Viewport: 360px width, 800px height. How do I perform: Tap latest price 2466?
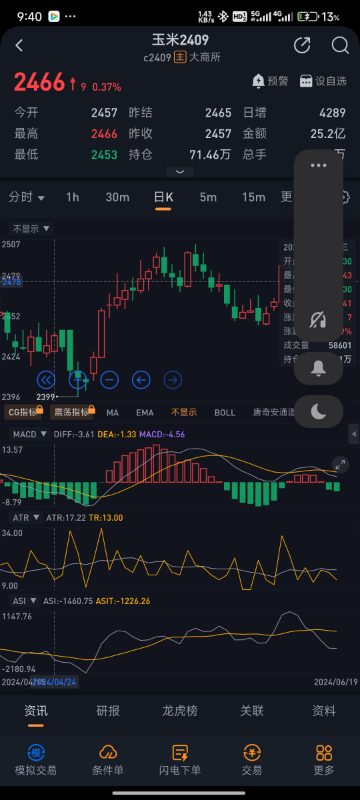click(40, 82)
